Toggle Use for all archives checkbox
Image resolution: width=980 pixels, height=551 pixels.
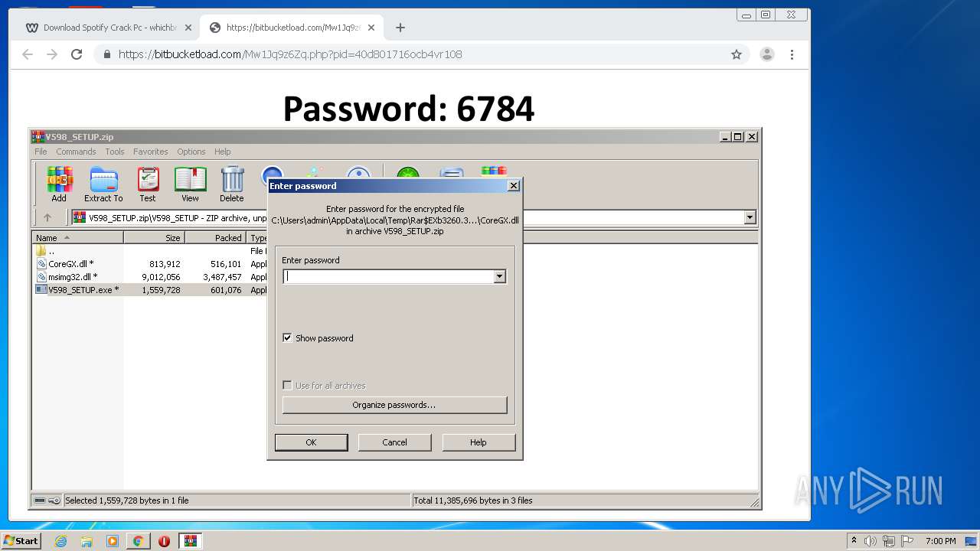[287, 385]
